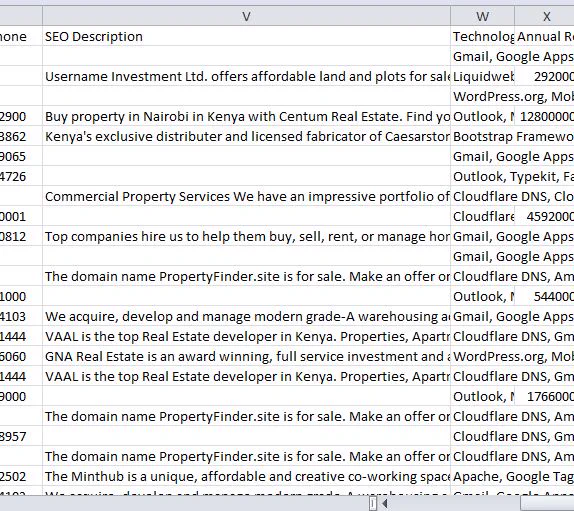Screen dimensions: 574x511
Task: Select the phone cell ending 0812
Action: tap(21, 236)
